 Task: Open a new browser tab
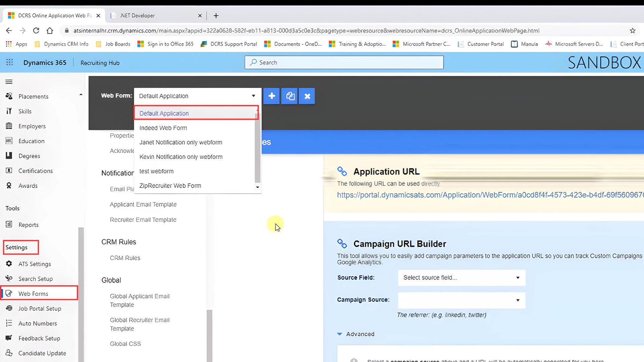pos(216,16)
